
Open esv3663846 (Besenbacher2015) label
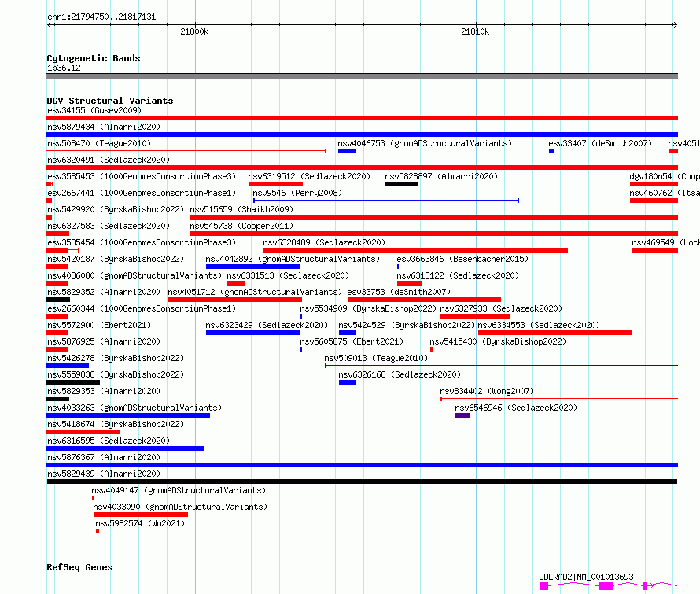pos(462,259)
